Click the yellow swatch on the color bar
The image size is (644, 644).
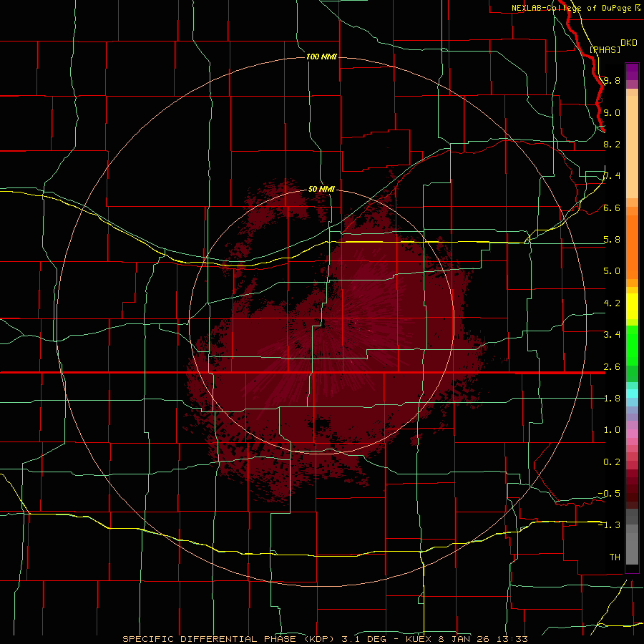[632, 306]
